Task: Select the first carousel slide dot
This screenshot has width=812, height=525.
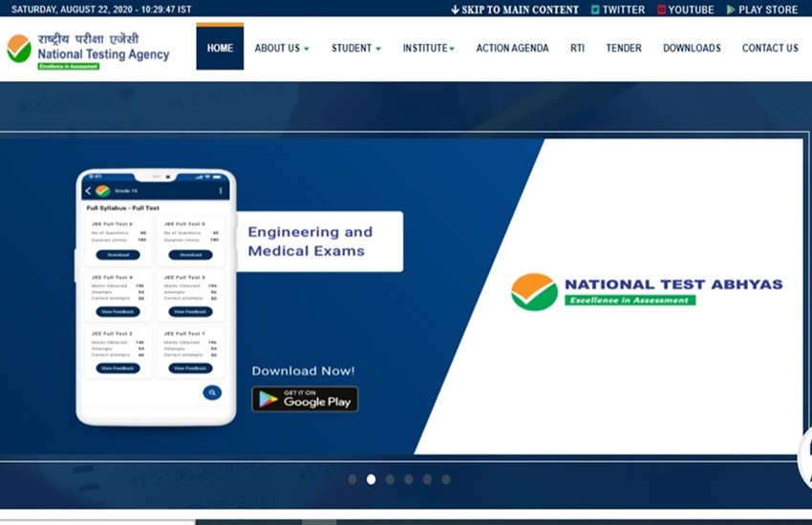Action: coord(353,479)
